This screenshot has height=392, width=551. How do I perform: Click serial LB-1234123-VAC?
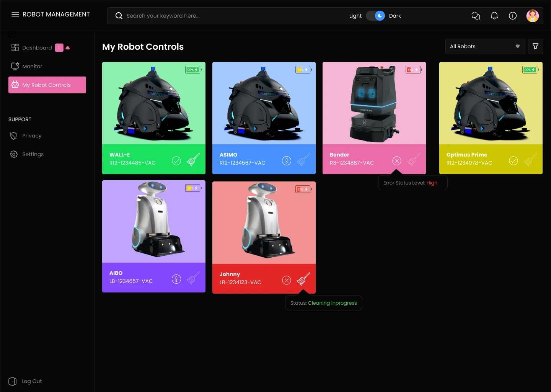tap(240, 282)
